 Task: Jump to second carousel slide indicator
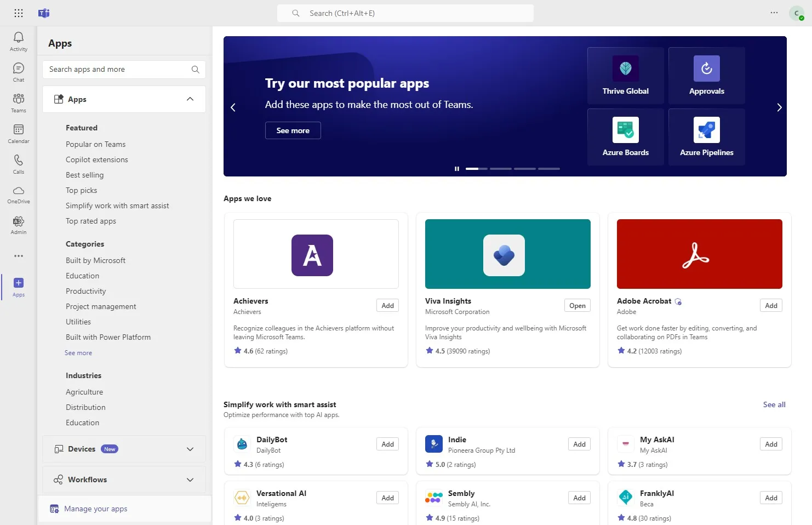[501, 169]
